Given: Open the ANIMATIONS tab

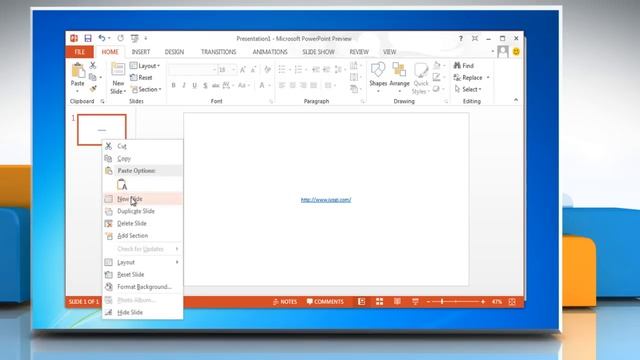Looking at the screenshot, I should (x=270, y=52).
